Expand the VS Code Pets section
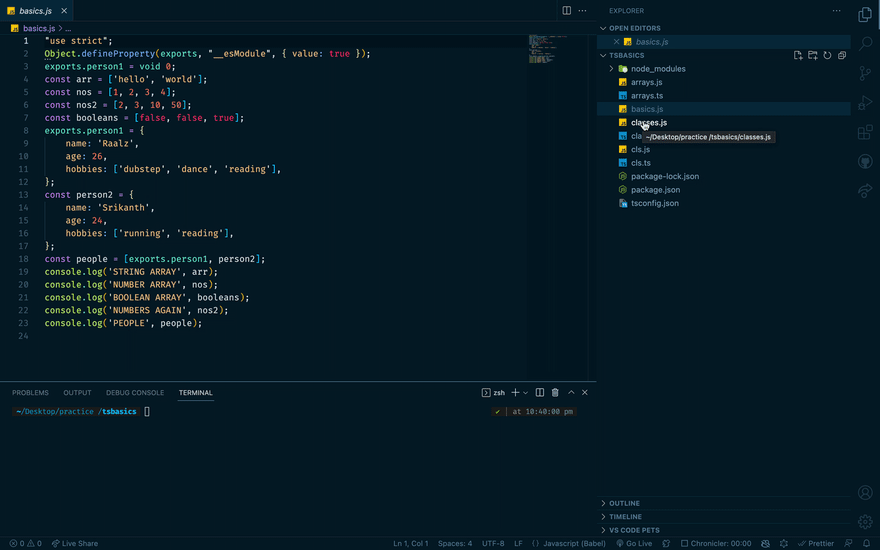The image size is (880, 550). tap(724, 530)
